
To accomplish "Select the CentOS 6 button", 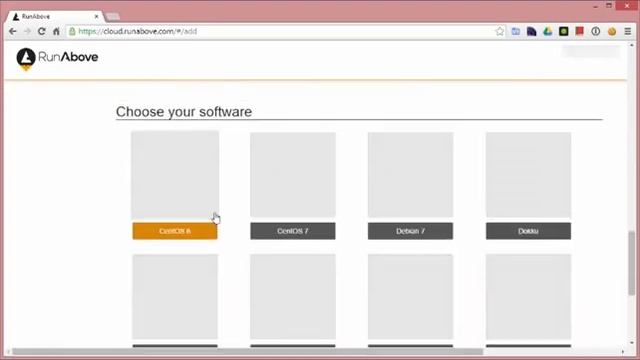I will pos(175,231).
